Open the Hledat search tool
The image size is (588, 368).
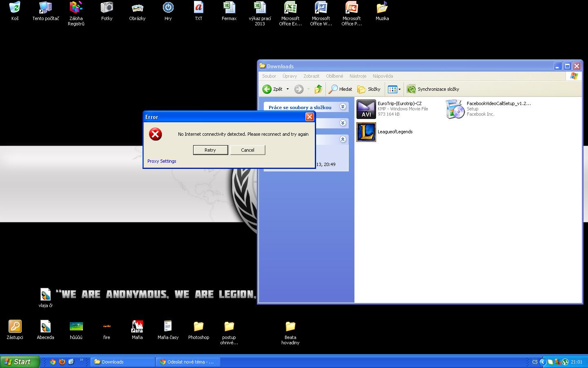341,89
